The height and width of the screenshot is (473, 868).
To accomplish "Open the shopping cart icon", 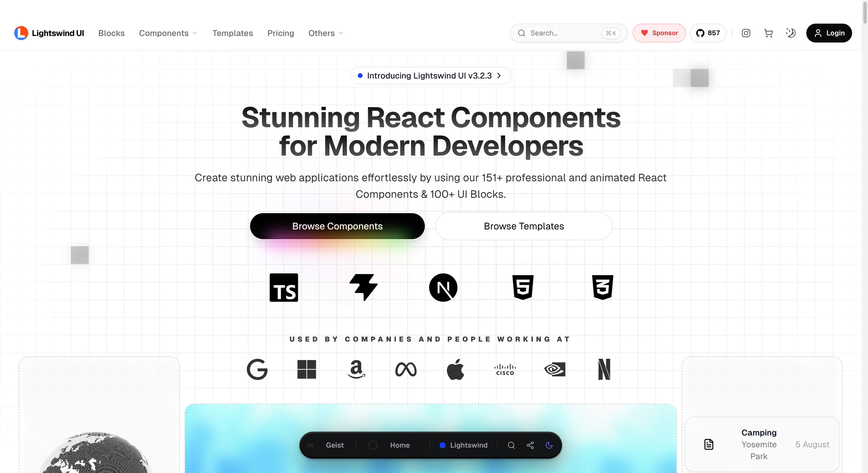I will [768, 33].
